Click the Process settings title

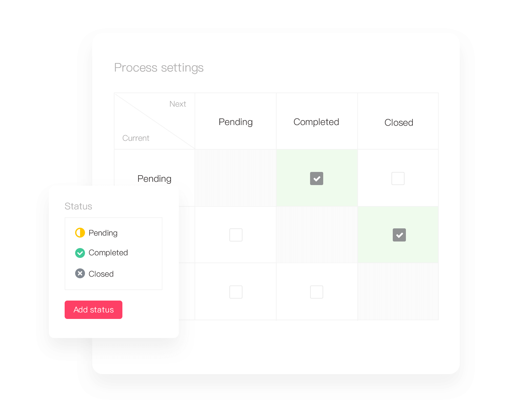[x=159, y=68]
